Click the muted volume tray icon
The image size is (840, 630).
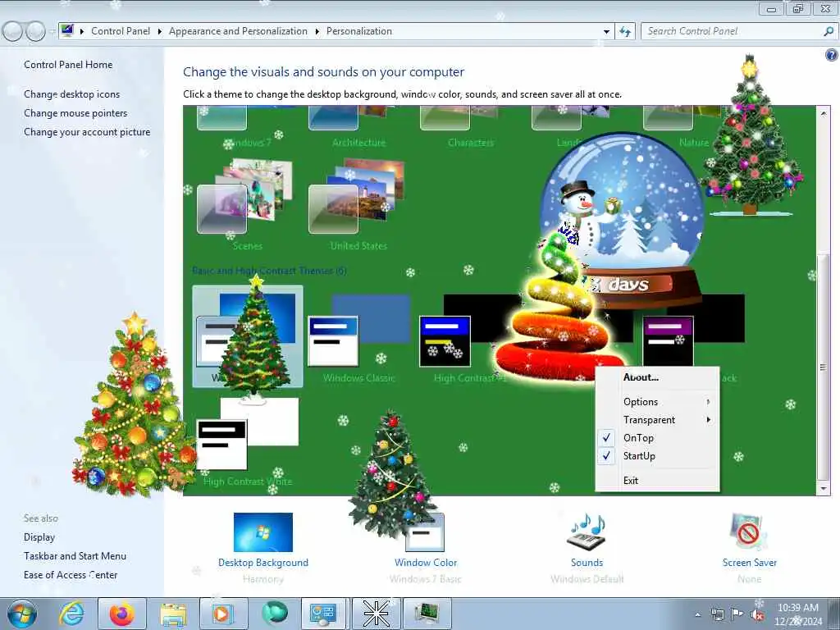point(757,615)
